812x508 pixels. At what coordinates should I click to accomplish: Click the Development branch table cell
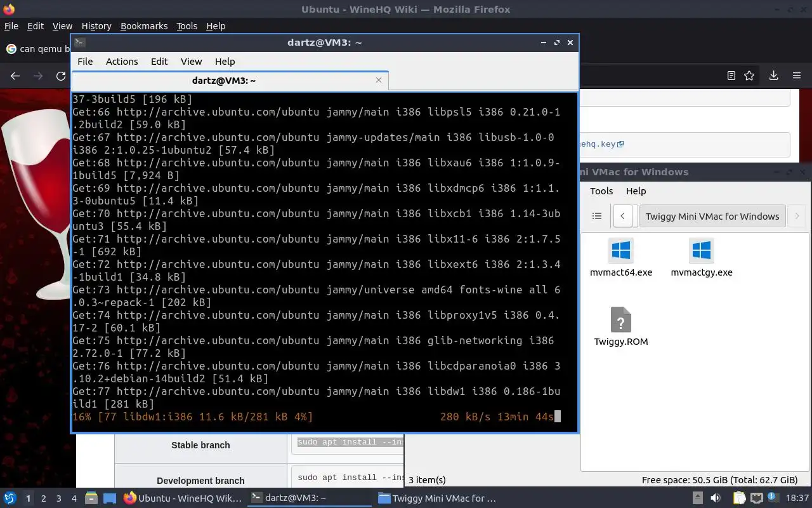point(200,476)
